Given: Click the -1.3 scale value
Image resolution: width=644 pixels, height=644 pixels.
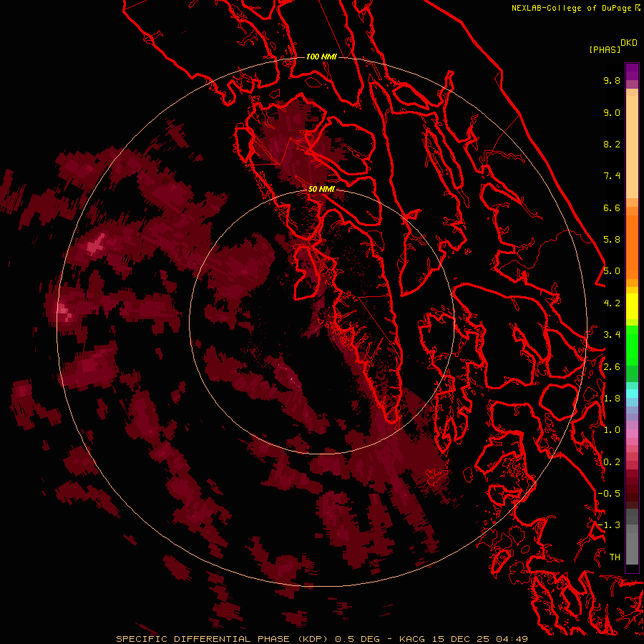Looking at the screenshot, I should 609,525.
